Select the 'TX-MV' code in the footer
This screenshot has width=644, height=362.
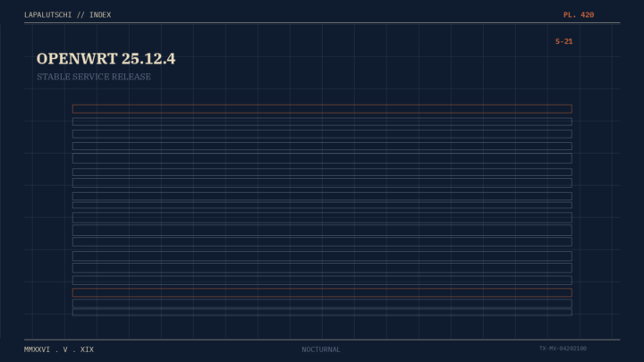(563, 349)
